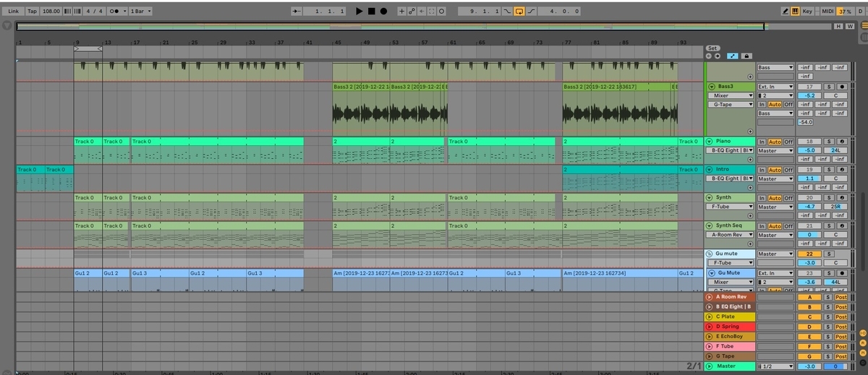
Task: Add automation lane on Bass3 with plus icon
Action: [x=750, y=132]
